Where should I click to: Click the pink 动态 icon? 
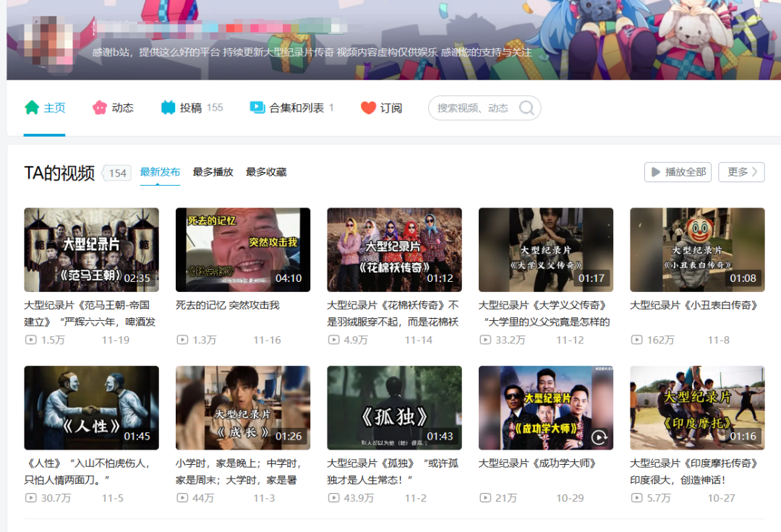click(x=100, y=108)
